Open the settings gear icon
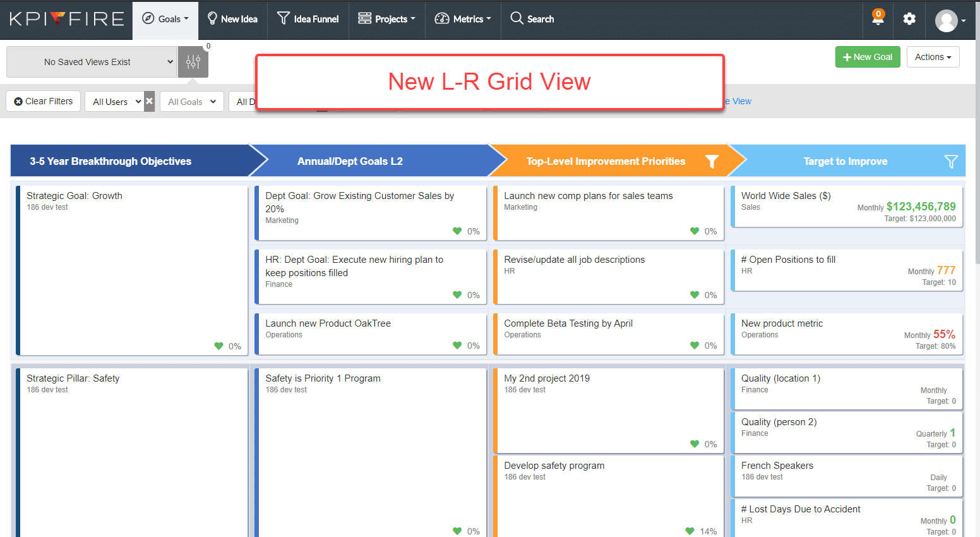Image resolution: width=980 pixels, height=537 pixels. [909, 19]
